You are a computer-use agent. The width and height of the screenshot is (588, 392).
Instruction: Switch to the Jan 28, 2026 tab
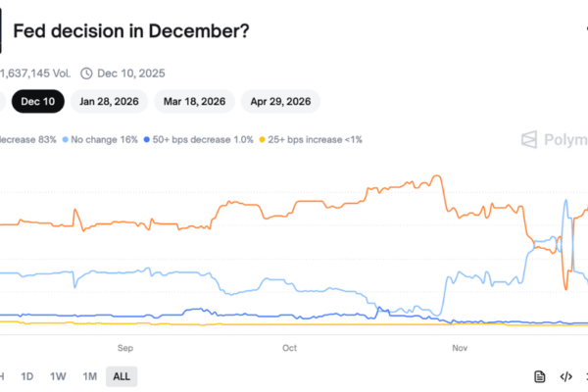[111, 101]
